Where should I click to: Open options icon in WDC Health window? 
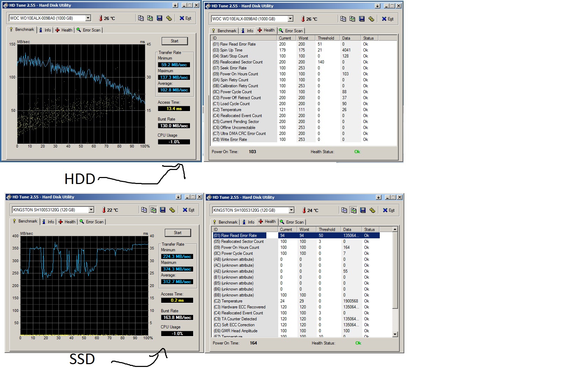point(371,19)
